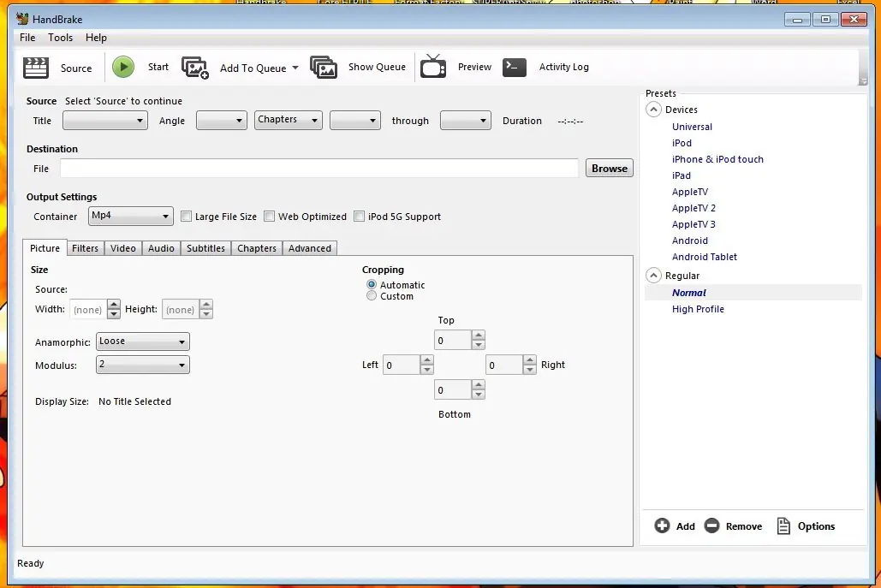Open the Tools menu
Image resolution: width=881 pixels, height=588 pixels.
coord(60,38)
